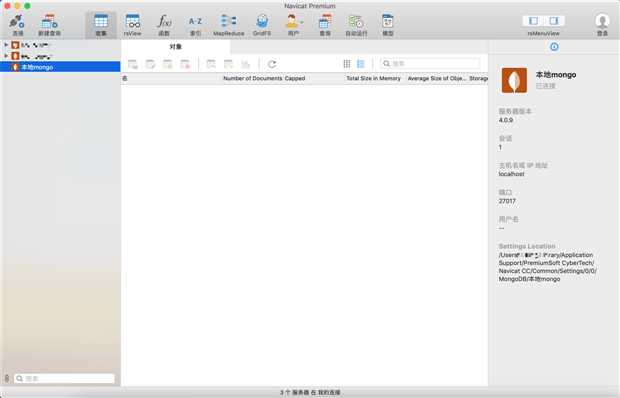Image resolution: width=620 pixels, height=398 pixels.
Task: Click the 本地mongo title in info panel
Action: pos(556,75)
